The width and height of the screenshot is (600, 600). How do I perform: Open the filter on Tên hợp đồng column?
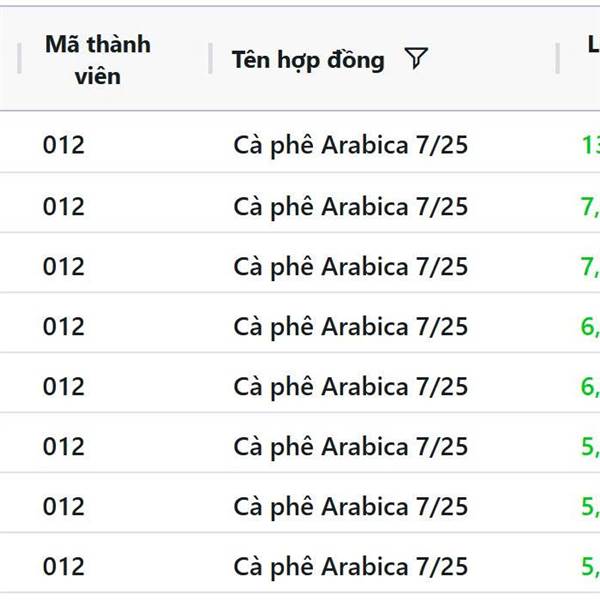(x=416, y=59)
